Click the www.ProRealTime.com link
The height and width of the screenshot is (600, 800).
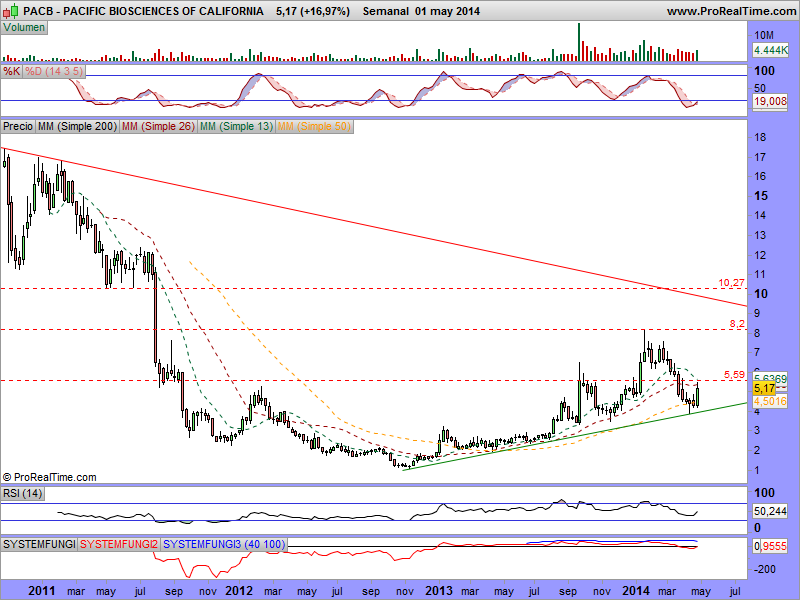[x=731, y=11]
